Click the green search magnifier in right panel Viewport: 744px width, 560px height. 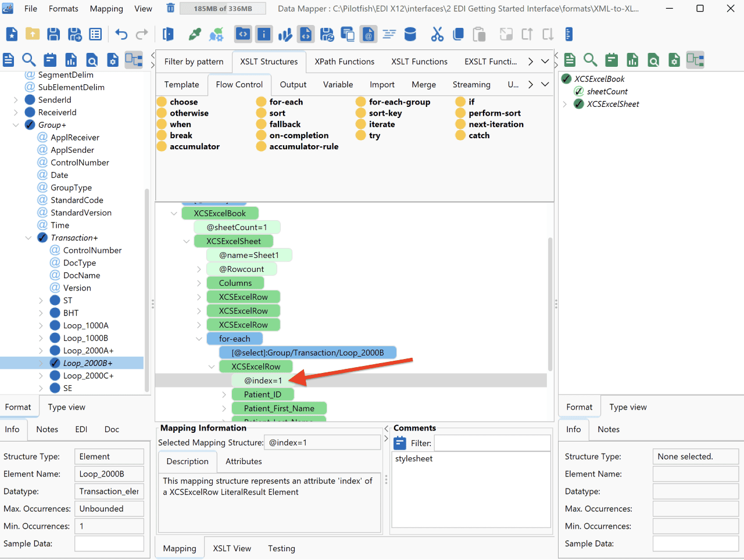pyautogui.click(x=591, y=60)
